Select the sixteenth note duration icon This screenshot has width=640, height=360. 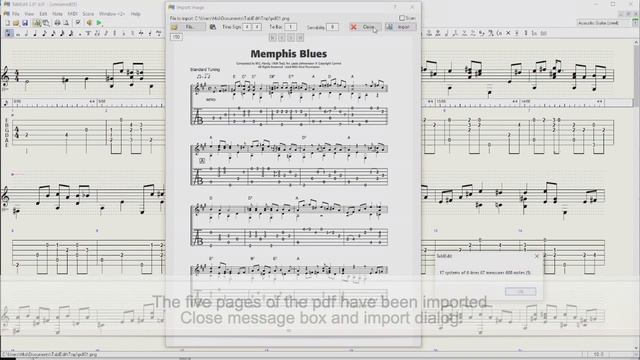pos(53,33)
